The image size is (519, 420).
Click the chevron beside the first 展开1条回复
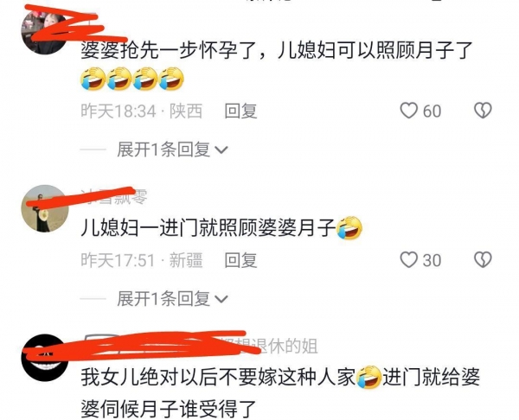221,150
